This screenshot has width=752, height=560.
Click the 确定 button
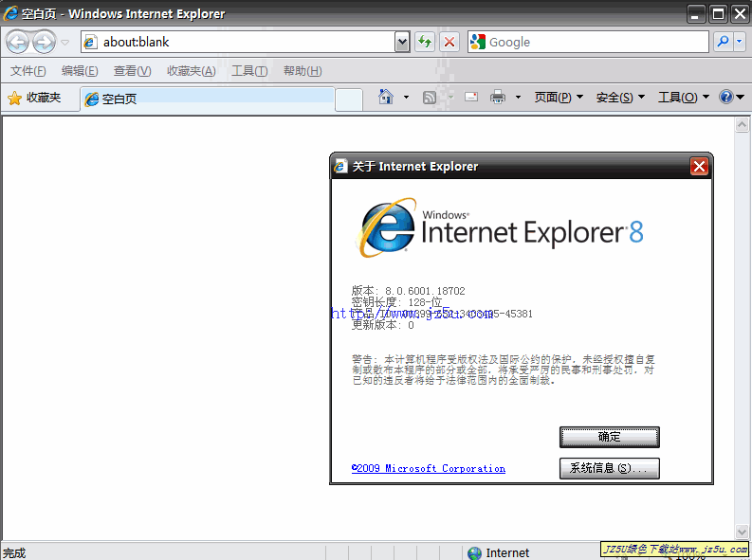[x=610, y=437]
